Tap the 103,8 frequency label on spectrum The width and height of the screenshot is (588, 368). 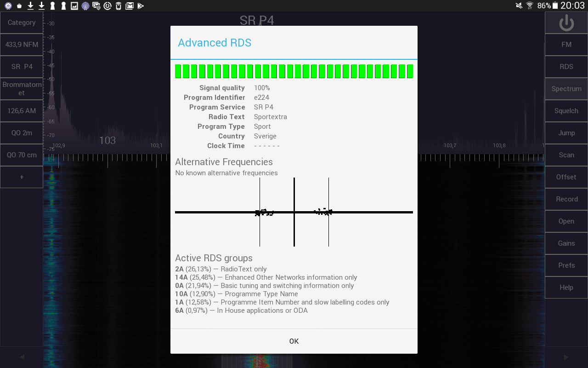coord(499,145)
